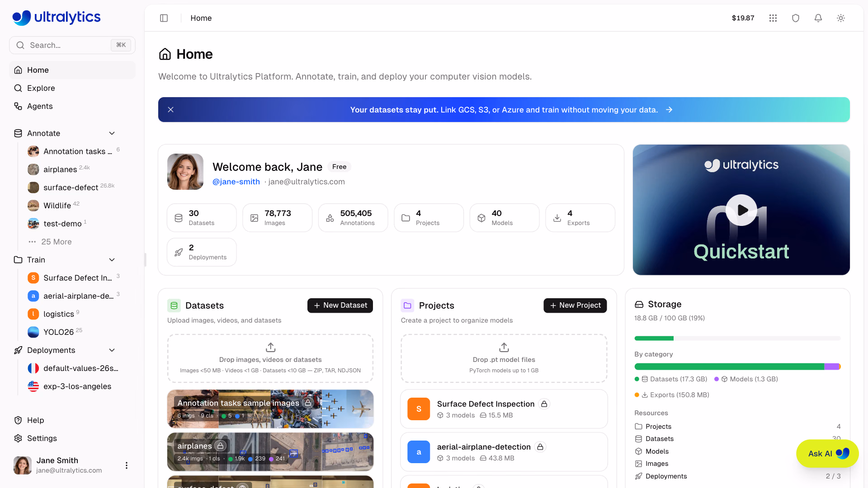This screenshot has height=488, width=868.
Task: Open Explore in sidebar
Action: [72, 88]
